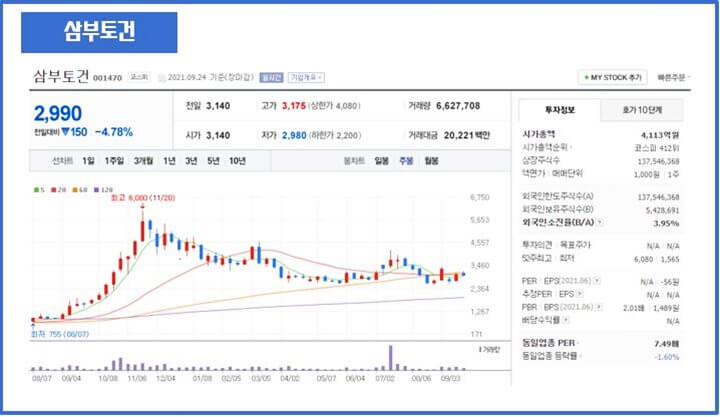This screenshot has width=720, height=417.
Task: Open the 기업개요 dropdown
Action: pyautogui.click(x=306, y=78)
